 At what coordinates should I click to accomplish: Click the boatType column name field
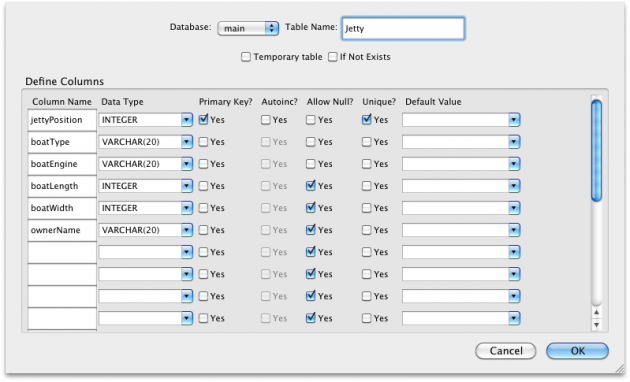coord(62,142)
